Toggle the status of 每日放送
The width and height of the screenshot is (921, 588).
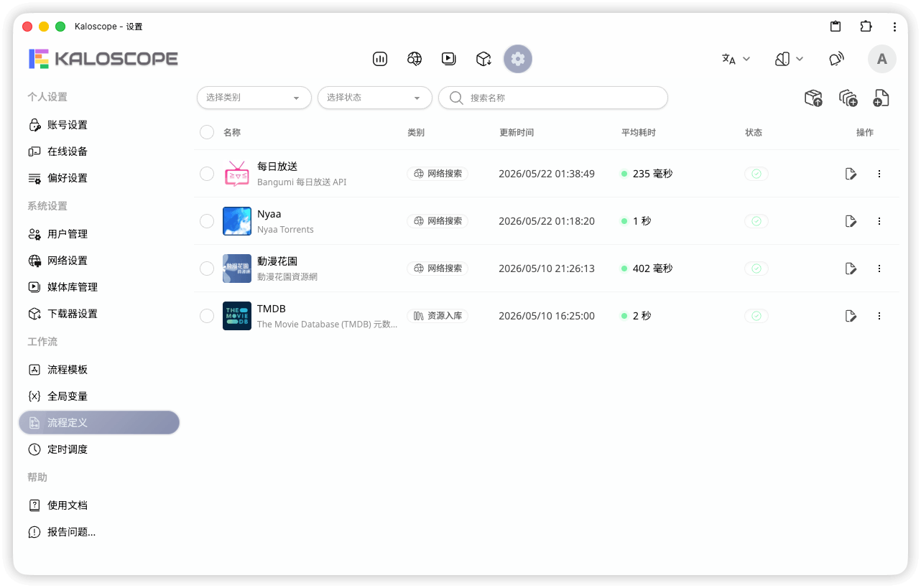click(x=756, y=174)
